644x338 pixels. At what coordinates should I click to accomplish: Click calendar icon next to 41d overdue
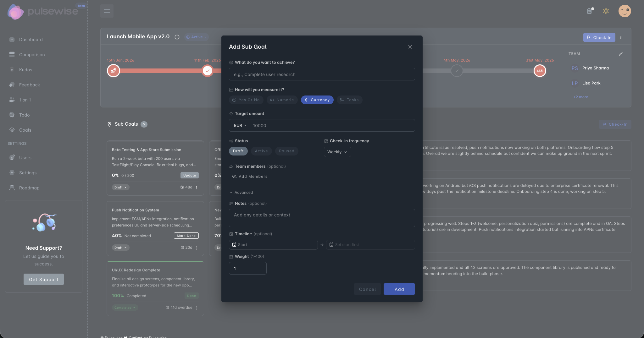(x=167, y=308)
